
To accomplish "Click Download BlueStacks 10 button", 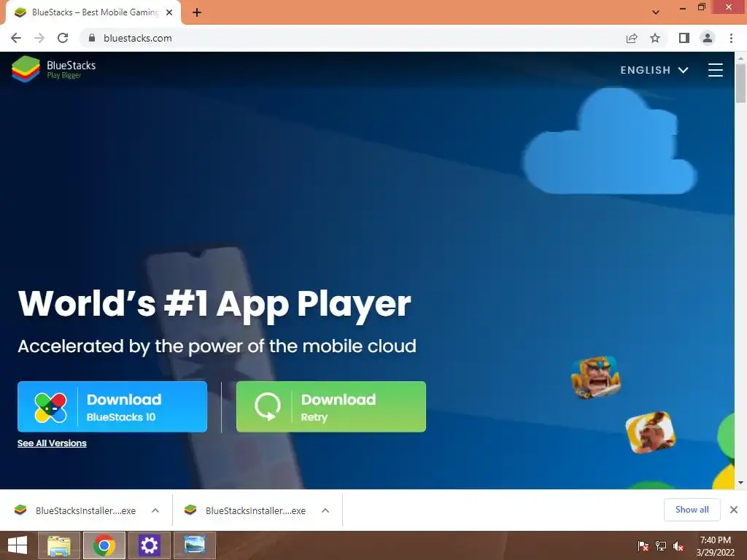I will (x=112, y=407).
